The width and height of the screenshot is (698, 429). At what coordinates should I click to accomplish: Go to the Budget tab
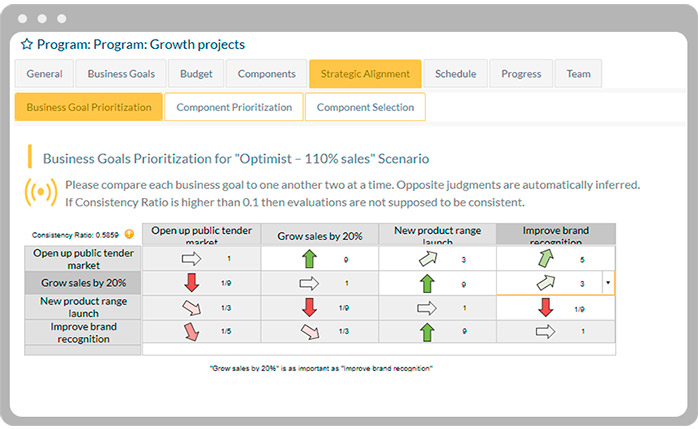pyautogui.click(x=196, y=74)
